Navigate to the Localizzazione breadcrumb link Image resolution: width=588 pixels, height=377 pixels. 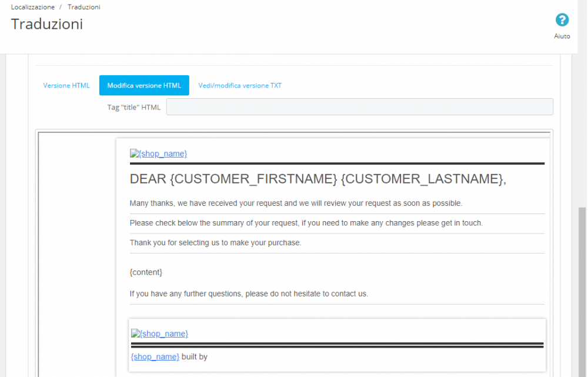pos(32,7)
